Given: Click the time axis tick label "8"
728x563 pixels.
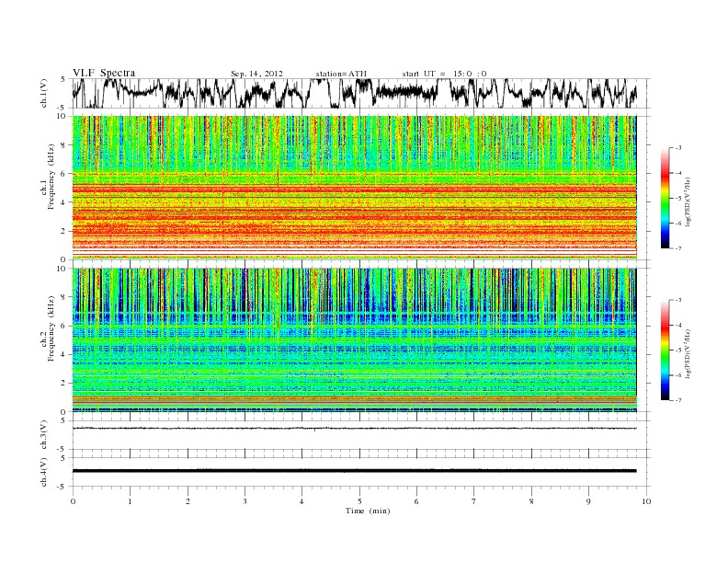Looking at the screenshot, I should [531, 501].
